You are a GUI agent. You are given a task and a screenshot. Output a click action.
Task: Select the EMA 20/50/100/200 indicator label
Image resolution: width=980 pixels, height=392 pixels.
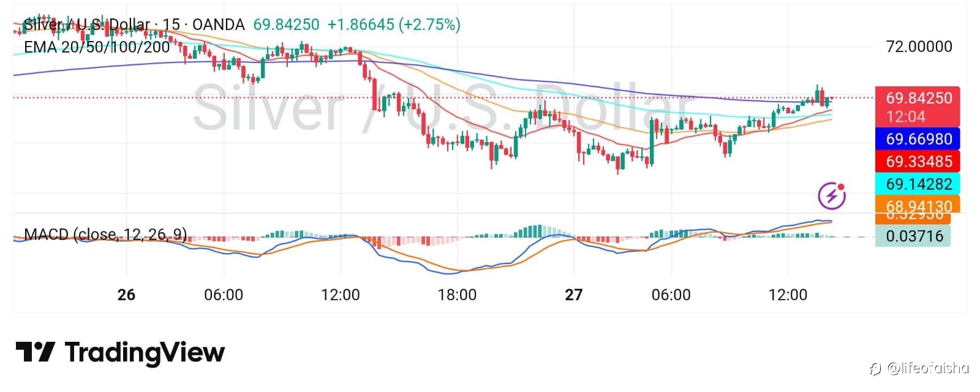point(97,47)
